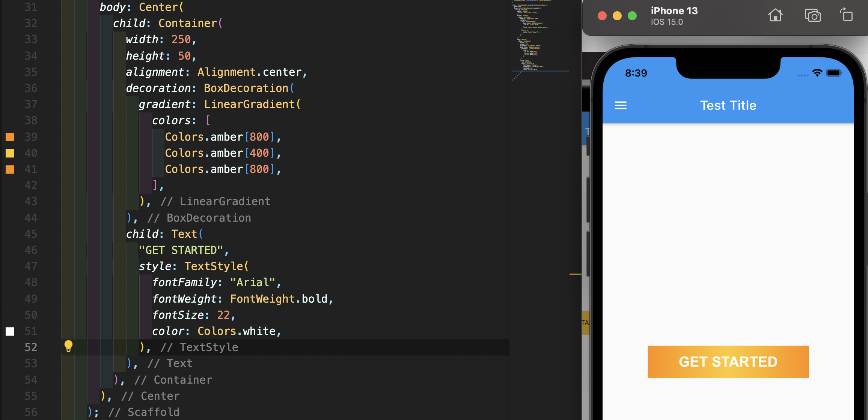Rotate the simulator device icon
Viewport: 868px width, 420px height.
click(x=847, y=15)
